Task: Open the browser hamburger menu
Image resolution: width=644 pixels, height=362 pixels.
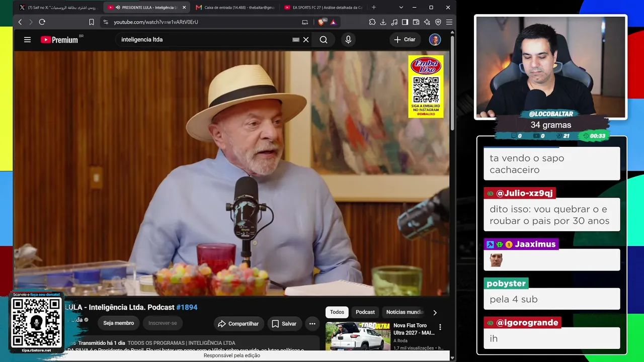Action: point(449,22)
